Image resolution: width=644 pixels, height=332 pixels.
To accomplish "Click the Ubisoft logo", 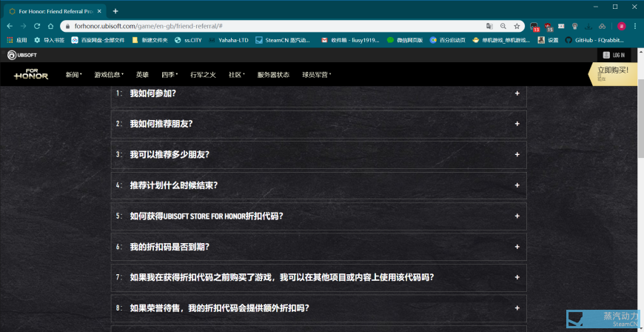I will 21,55.
